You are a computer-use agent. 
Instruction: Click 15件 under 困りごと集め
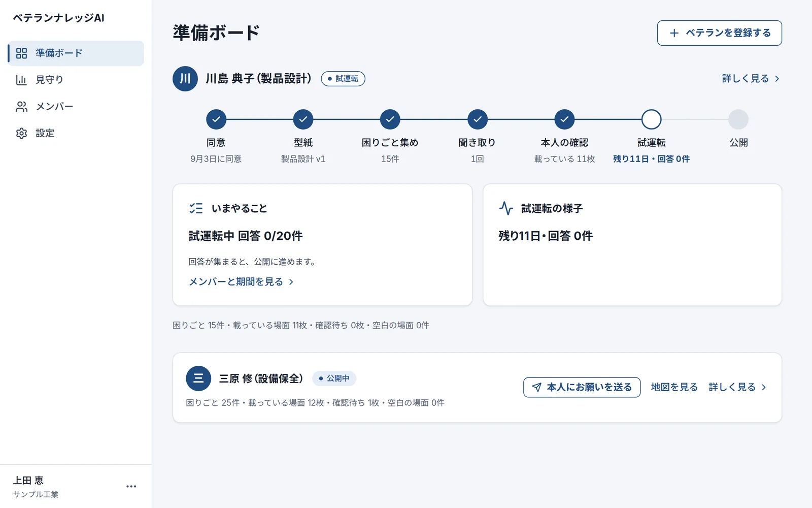(x=390, y=159)
